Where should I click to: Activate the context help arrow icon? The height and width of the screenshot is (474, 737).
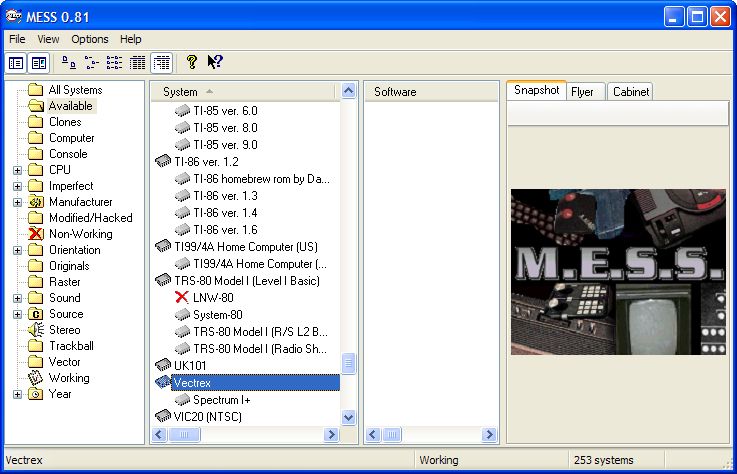coord(215,62)
